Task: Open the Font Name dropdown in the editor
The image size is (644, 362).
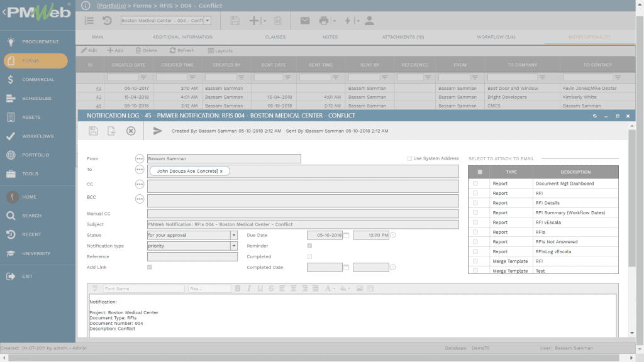Action: (143, 288)
